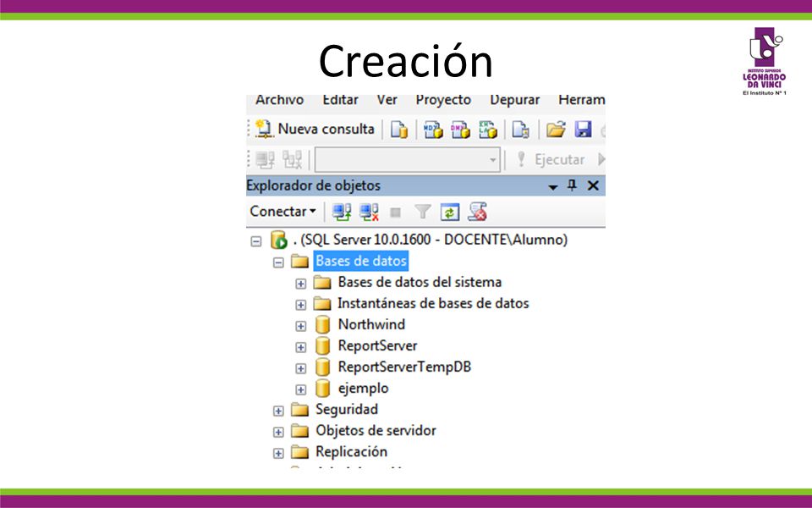Click the stop square icon in Object Explorer
812x508 pixels.
(396, 212)
